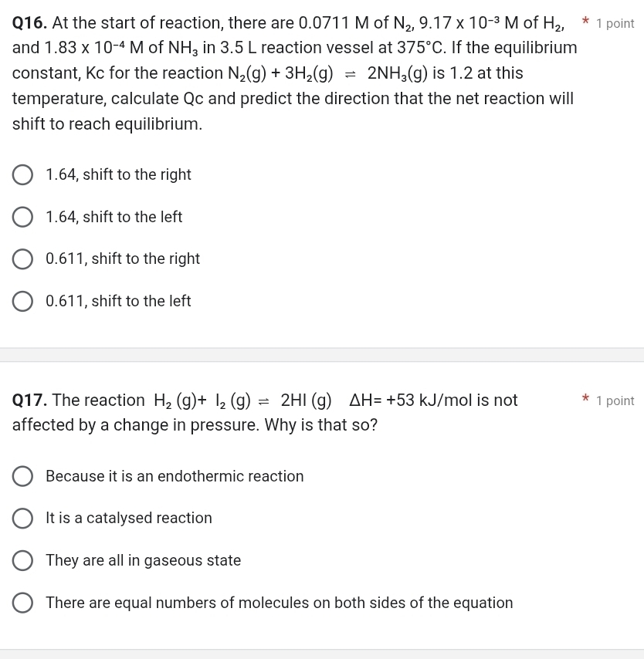The height and width of the screenshot is (659, 644).
Task: Click the option text "0.611, shift to the right"
Action: coord(123,259)
